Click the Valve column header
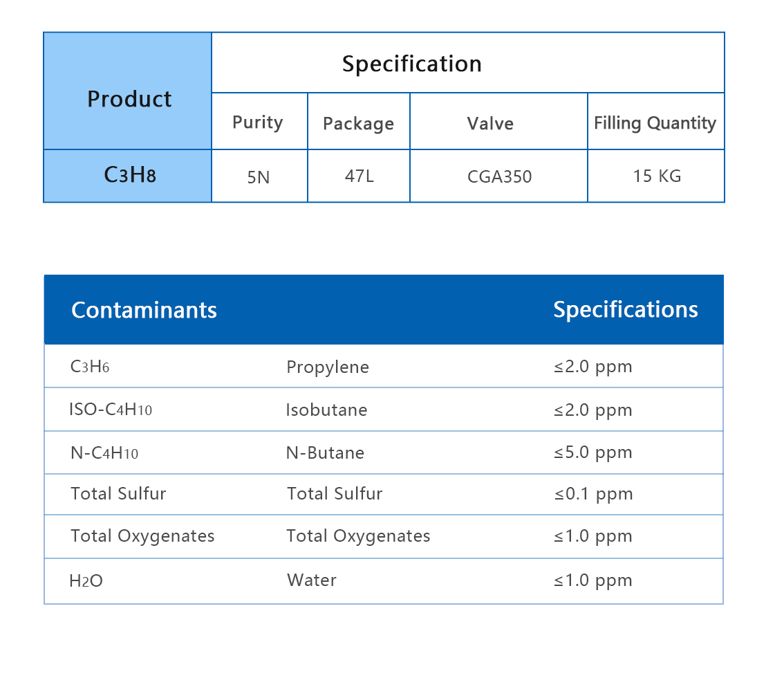The image size is (784, 687). point(490,123)
